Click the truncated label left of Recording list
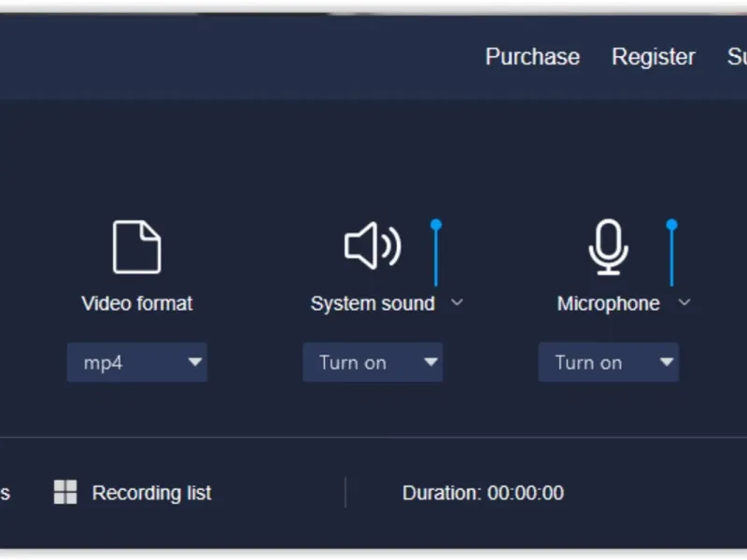 [x=5, y=493]
